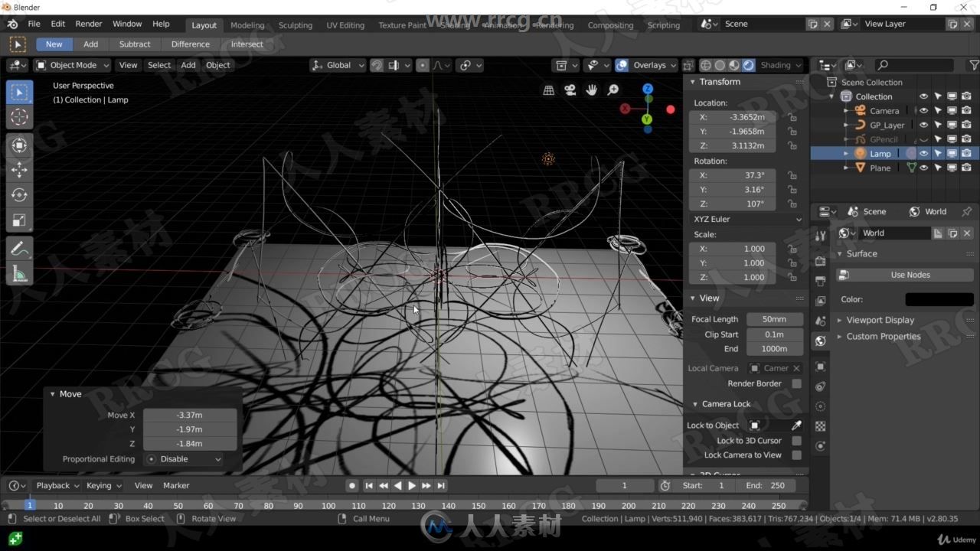
Task: Open the File menu
Action: (x=34, y=24)
